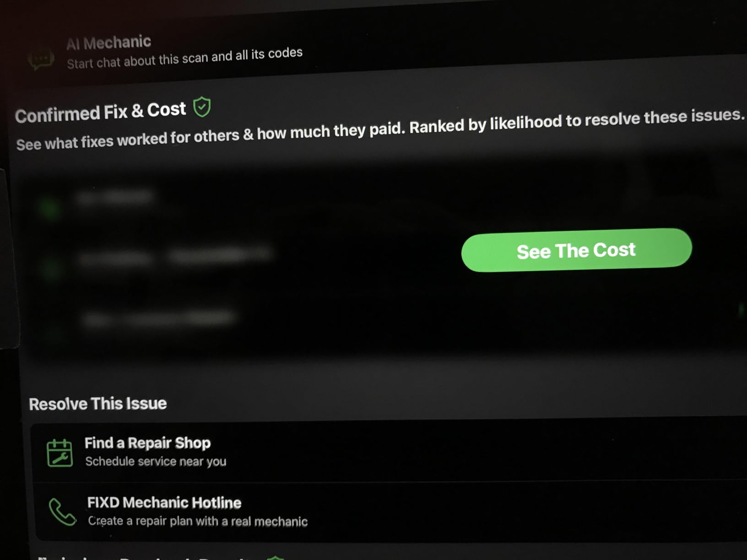Viewport: 747px width, 560px height.
Task: Click the green shield checkmark icon
Action: tap(202, 107)
